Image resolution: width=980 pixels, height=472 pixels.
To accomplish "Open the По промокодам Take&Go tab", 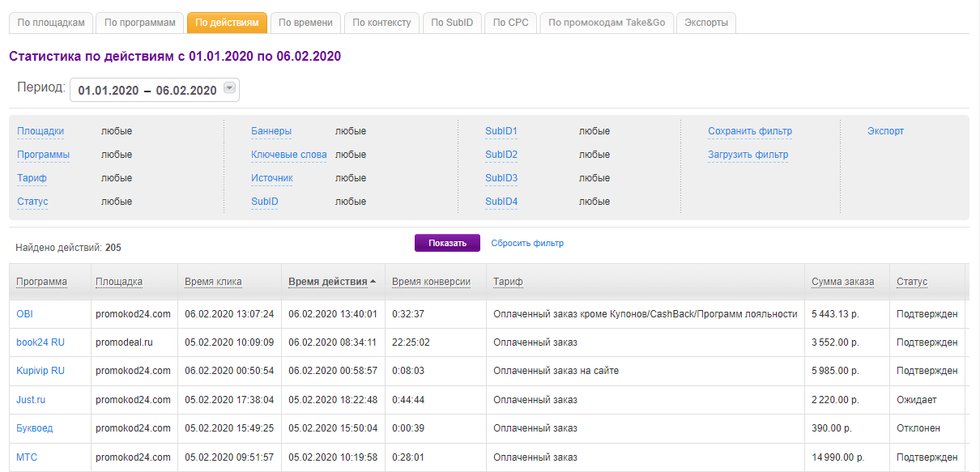I will coord(607,23).
